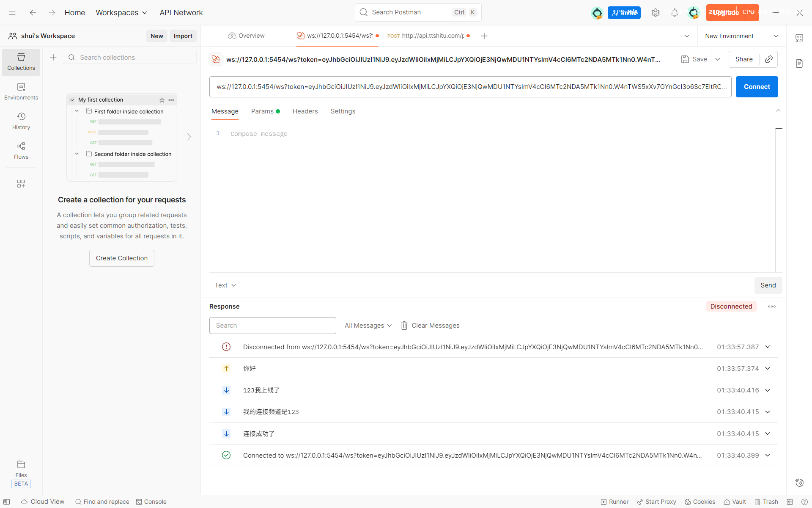Open the All Messages filter dropdown
812x508 pixels.
coord(368,326)
